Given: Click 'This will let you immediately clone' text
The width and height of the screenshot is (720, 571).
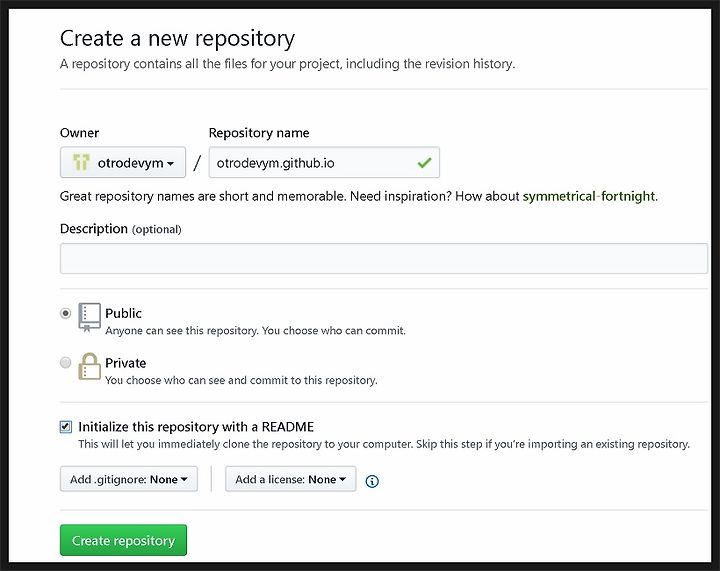Looking at the screenshot, I should coord(383,444).
